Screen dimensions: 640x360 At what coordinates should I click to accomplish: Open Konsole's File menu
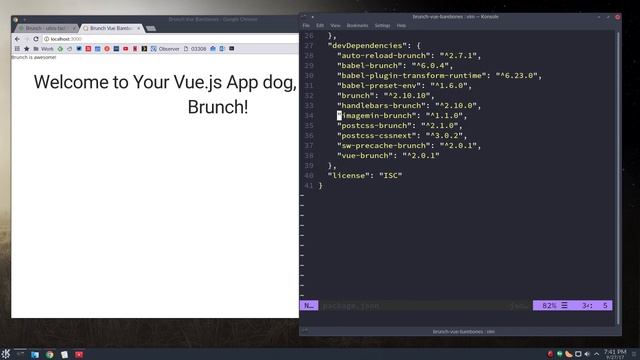(x=306, y=25)
